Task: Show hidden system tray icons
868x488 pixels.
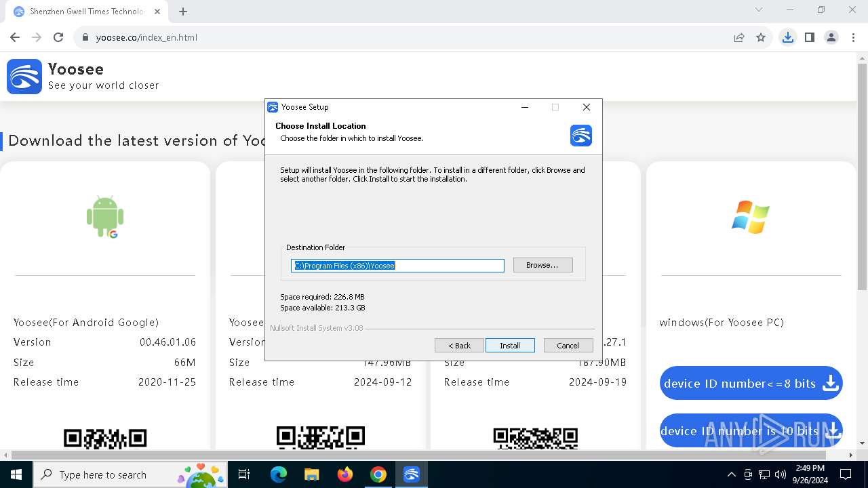Action: coord(731,474)
